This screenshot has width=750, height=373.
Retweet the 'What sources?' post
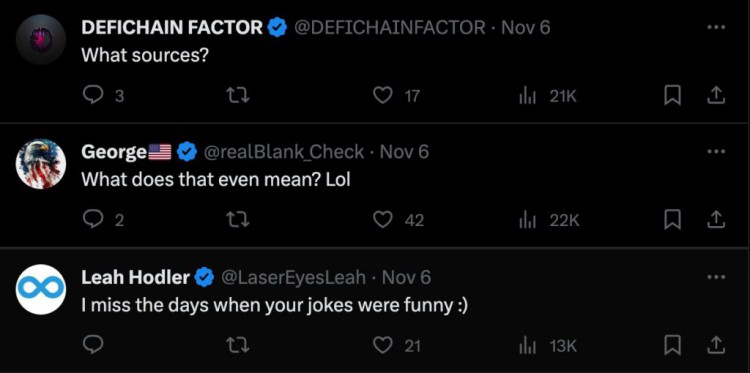238,96
